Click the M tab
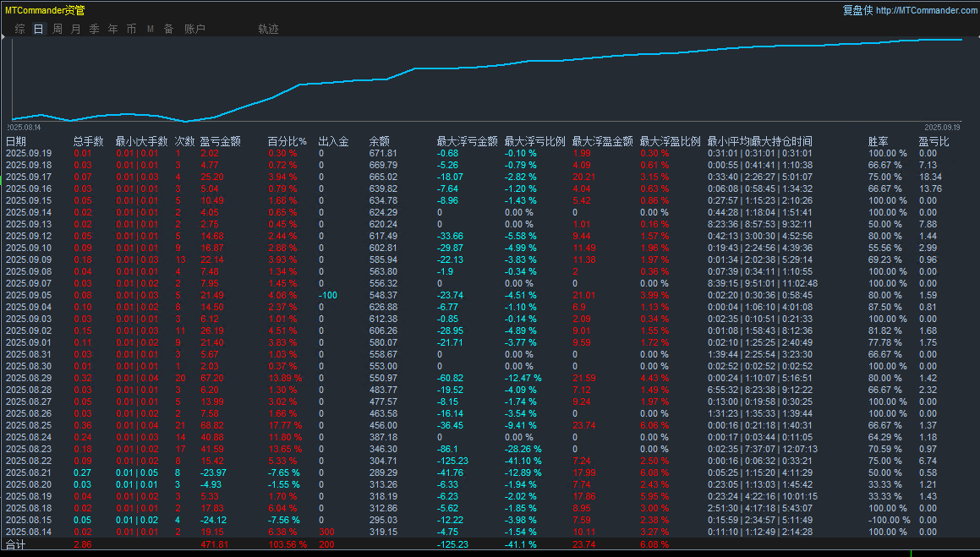980x557 pixels. pos(151,29)
